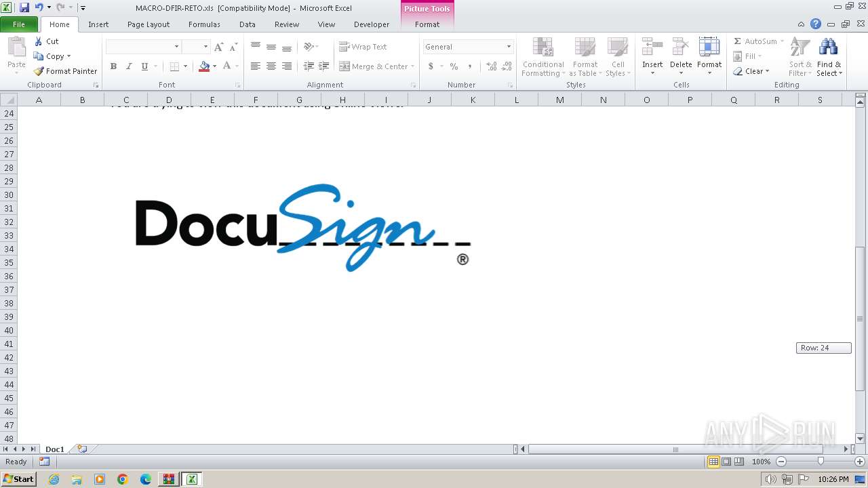Click the Decrease Font Size icon
868x488 pixels.
pyautogui.click(x=233, y=47)
